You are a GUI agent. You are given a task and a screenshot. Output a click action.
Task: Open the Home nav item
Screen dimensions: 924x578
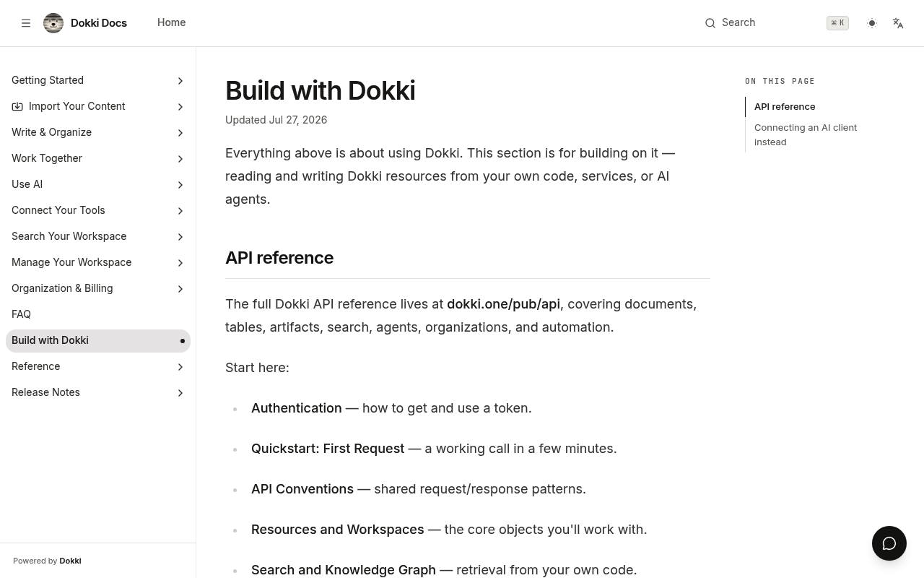[x=171, y=22]
